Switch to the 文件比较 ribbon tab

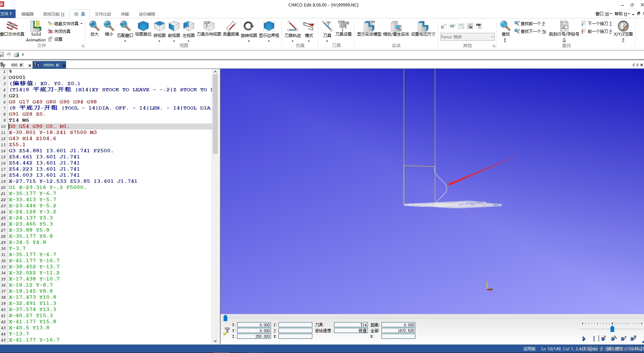click(x=103, y=14)
